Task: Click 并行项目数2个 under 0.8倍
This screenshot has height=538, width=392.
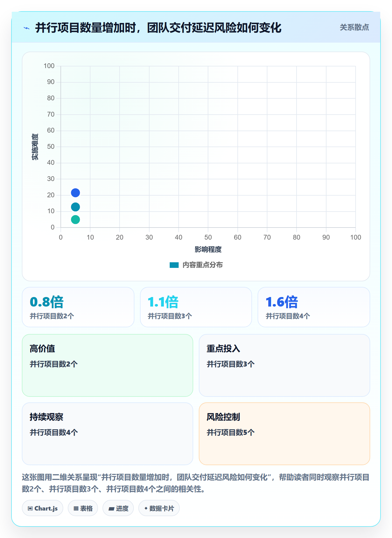Action: [x=52, y=316]
